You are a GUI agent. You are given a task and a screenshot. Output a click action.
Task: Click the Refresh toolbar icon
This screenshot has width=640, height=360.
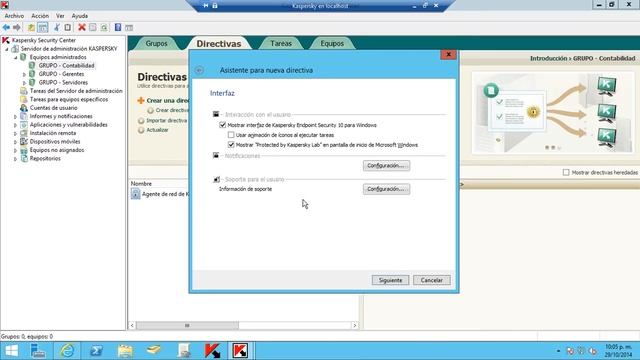click(104, 27)
